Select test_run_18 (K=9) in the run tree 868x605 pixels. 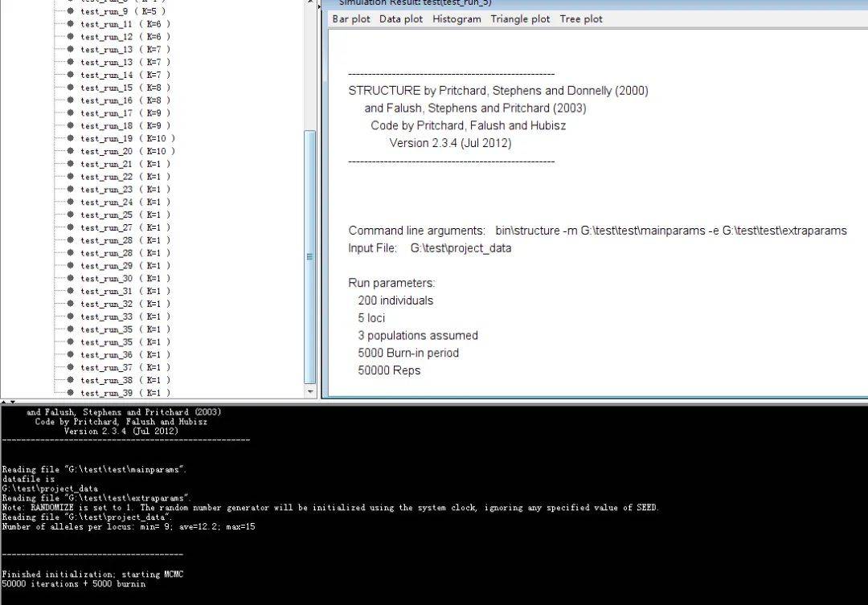(x=125, y=125)
